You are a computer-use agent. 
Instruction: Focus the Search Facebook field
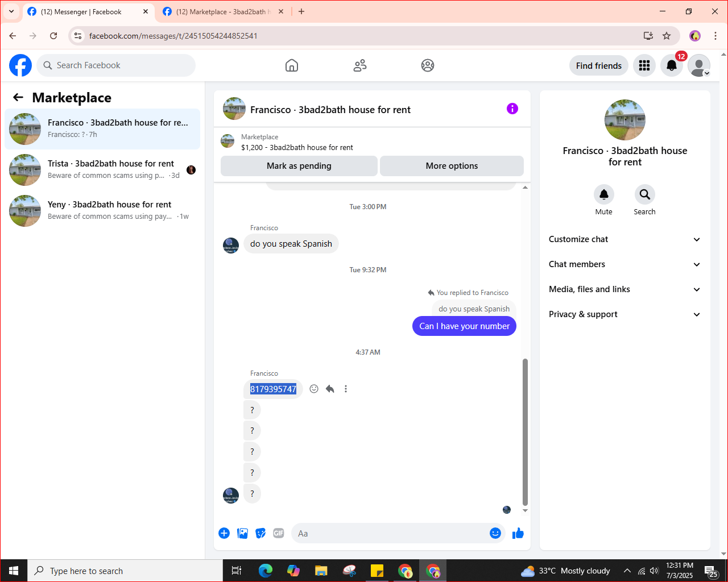tap(116, 65)
